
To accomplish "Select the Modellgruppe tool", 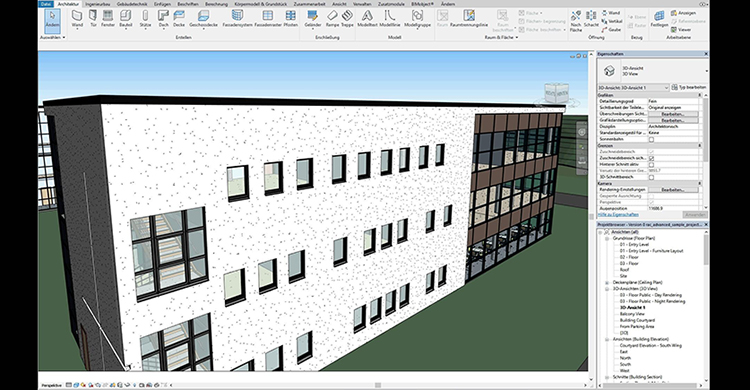I will (x=417, y=19).
